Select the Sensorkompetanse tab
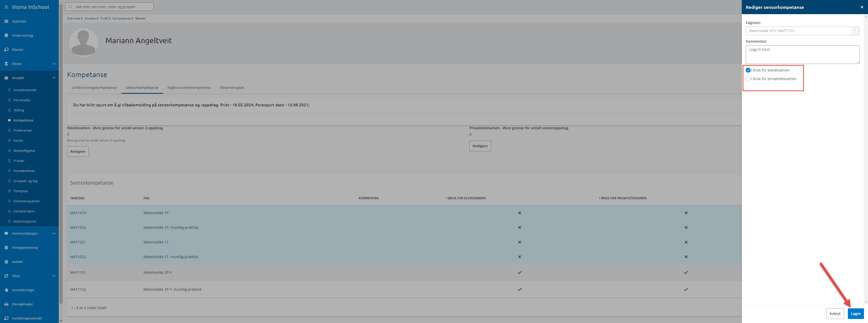 [x=142, y=88]
